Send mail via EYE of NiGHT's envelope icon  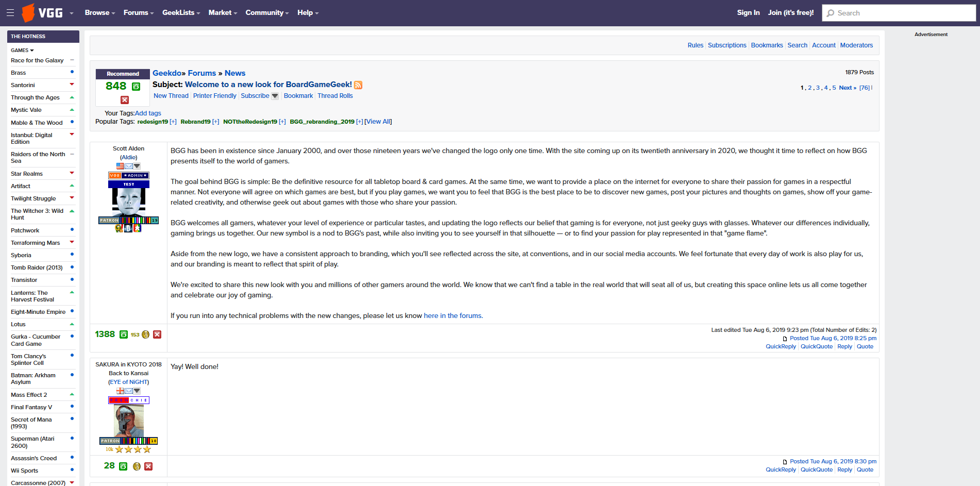click(129, 391)
